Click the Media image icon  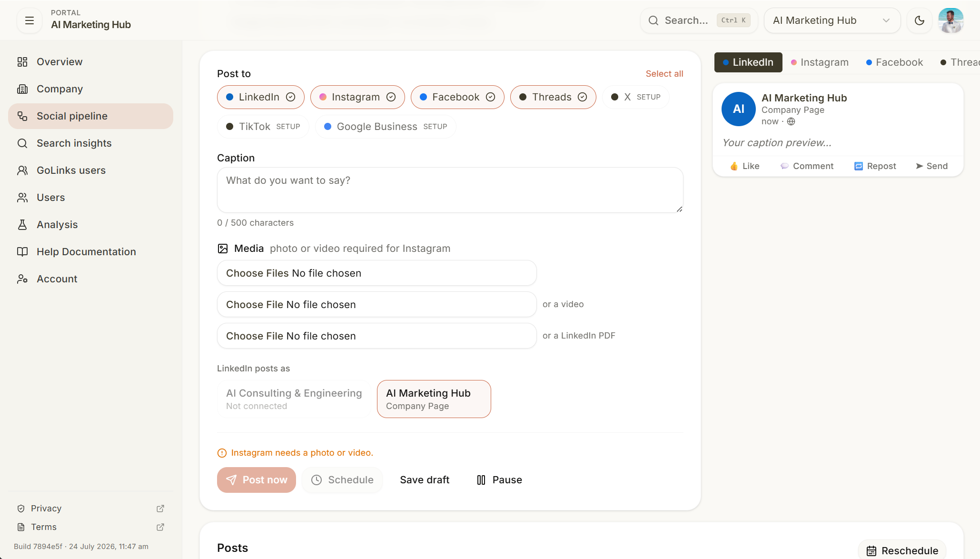223,249
